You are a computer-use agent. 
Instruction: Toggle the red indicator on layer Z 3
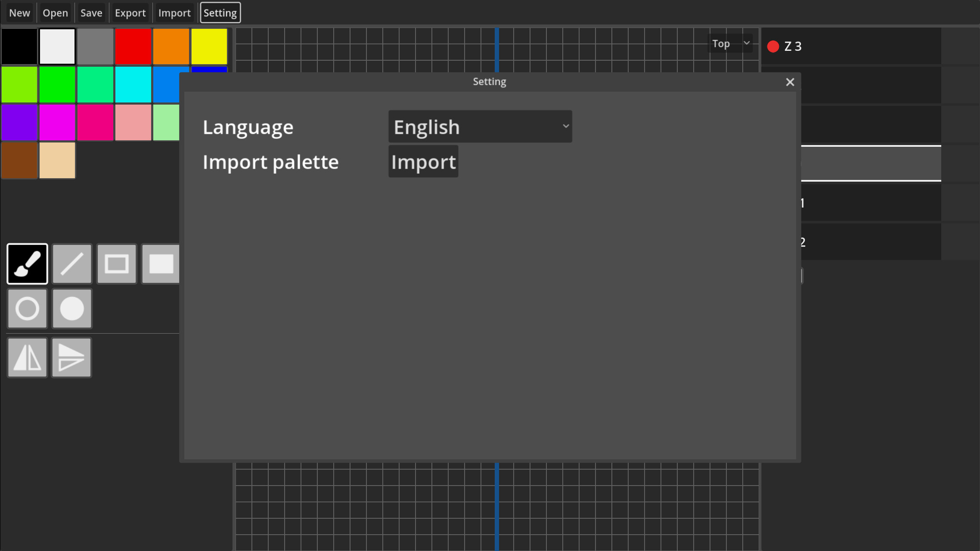pyautogui.click(x=773, y=46)
